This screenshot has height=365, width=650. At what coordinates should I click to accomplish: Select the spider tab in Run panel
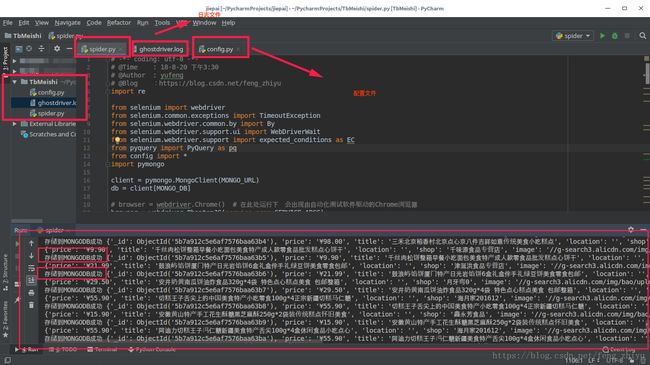pyautogui.click(x=50, y=230)
